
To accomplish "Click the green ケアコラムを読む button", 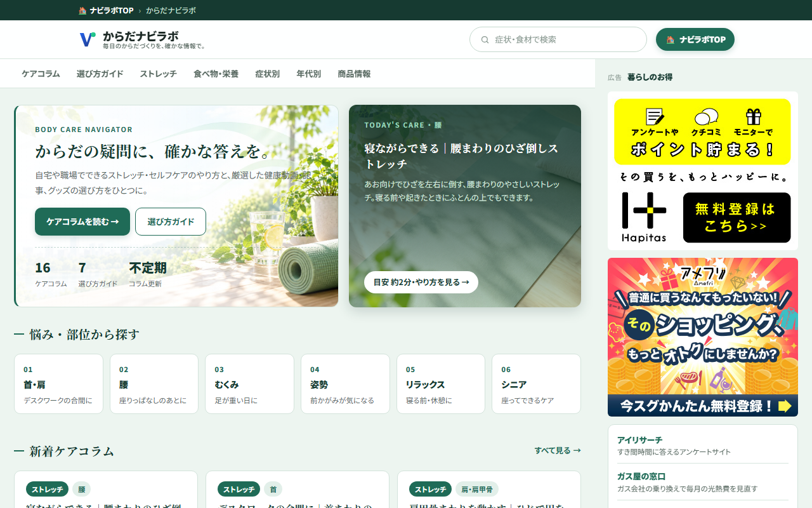I will pyautogui.click(x=82, y=222).
